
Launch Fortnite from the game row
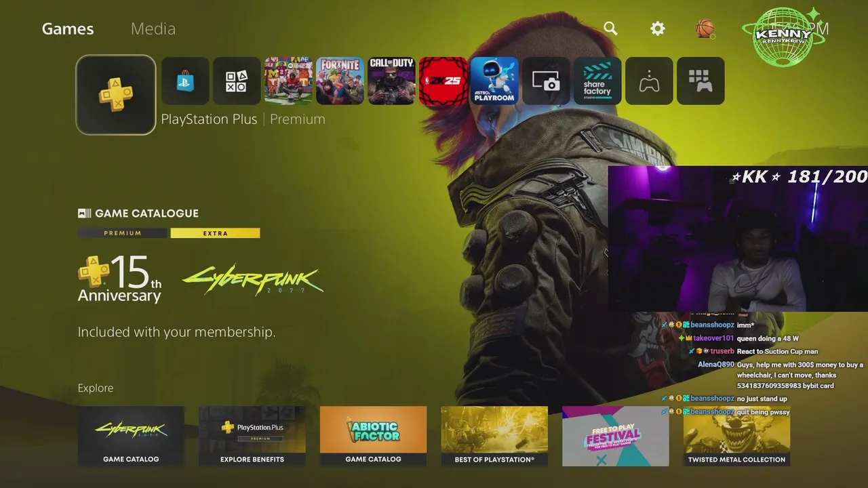point(340,81)
